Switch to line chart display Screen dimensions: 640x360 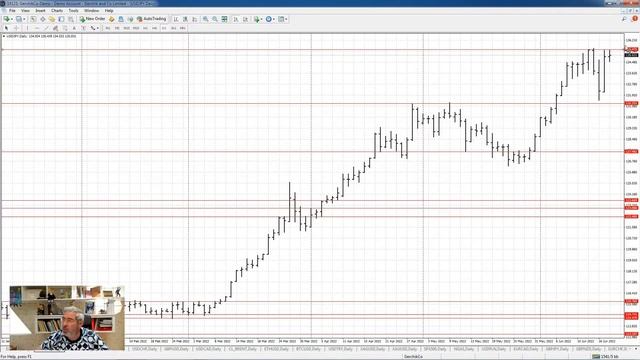195,19
